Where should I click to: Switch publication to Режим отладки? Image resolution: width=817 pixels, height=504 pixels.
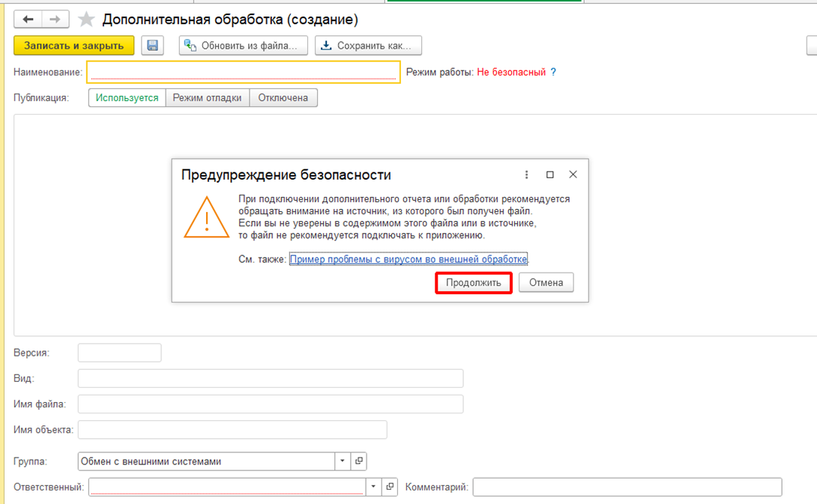[208, 98]
